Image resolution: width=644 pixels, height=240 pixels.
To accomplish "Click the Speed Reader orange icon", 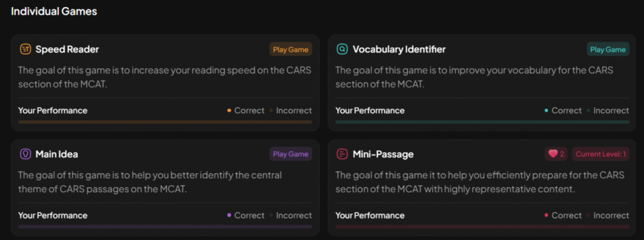I will point(25,49).
